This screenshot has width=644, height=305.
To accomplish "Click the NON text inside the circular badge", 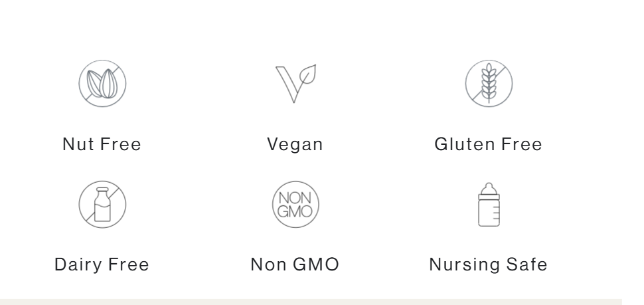I will click(295, 198).
